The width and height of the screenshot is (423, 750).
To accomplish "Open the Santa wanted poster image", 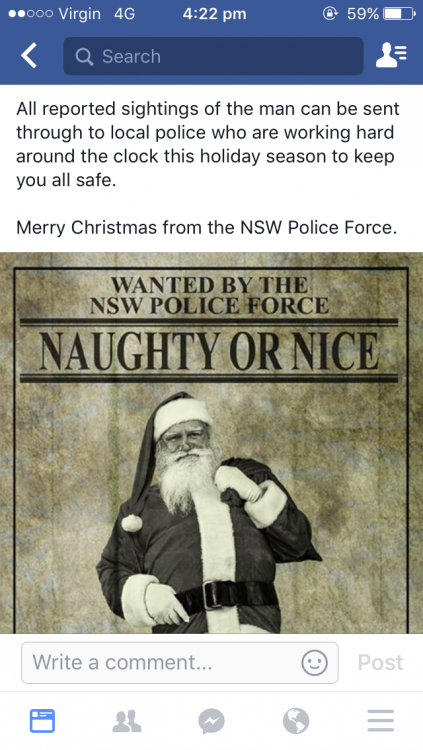I will [212, 443].
